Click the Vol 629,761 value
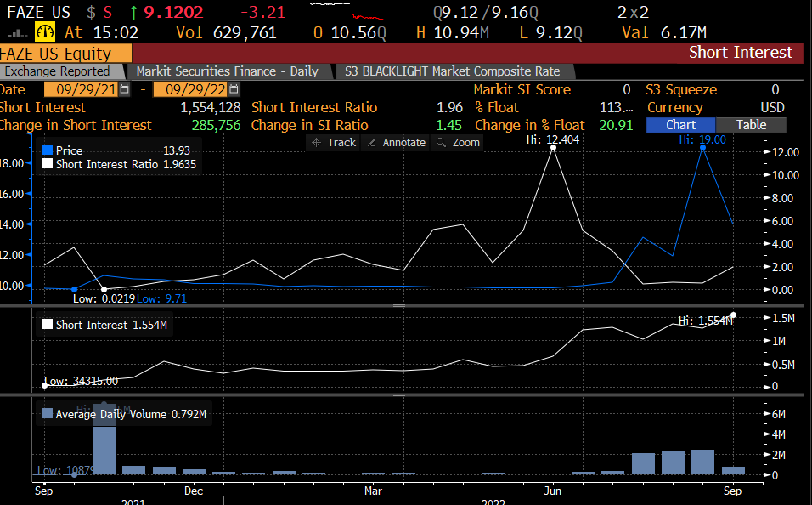Image resolution: width=812 pixels, height=505 pixels. [x=245, y=32]
